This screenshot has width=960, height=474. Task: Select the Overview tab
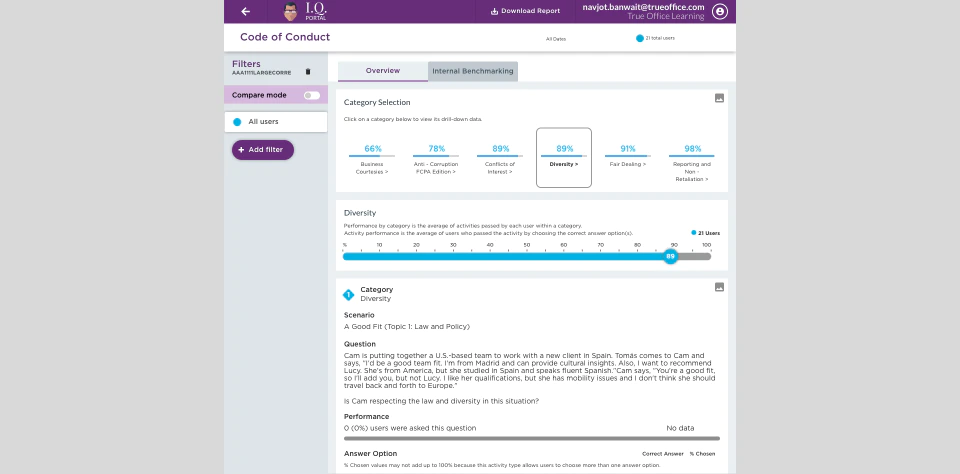(x=383, y=71)
